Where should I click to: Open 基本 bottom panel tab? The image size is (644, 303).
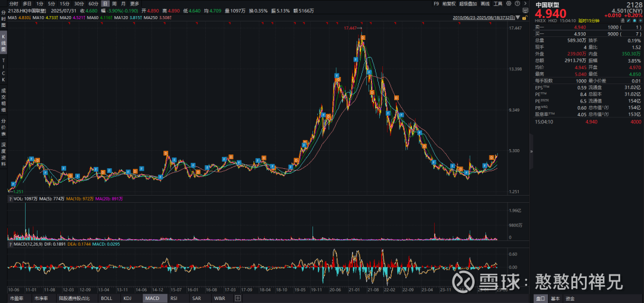point(555,298)
